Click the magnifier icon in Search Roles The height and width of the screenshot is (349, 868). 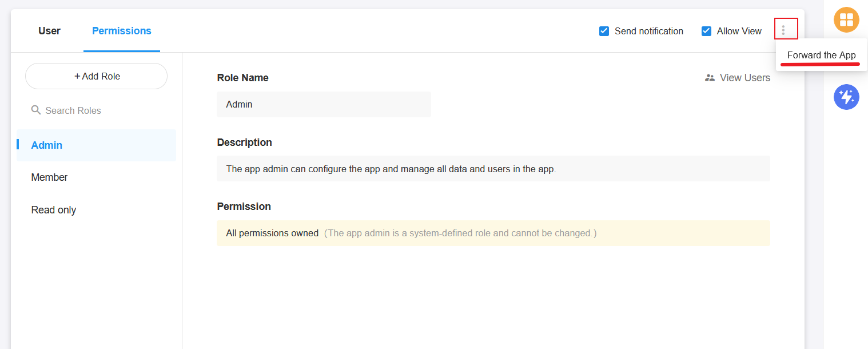tap(36, 110)
